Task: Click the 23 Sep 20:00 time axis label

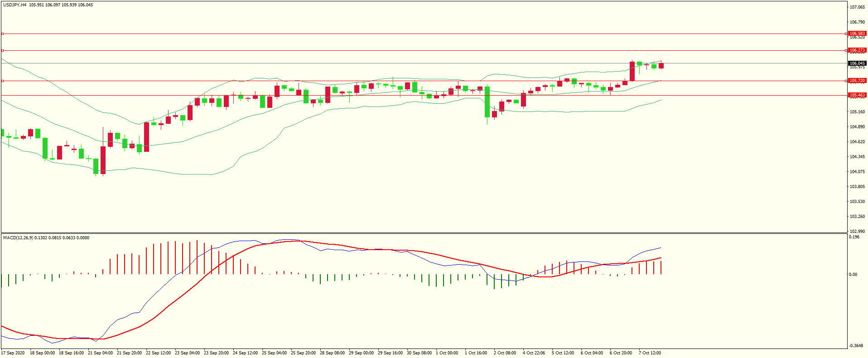Action: pyautogui.click(x=216, y=353)
